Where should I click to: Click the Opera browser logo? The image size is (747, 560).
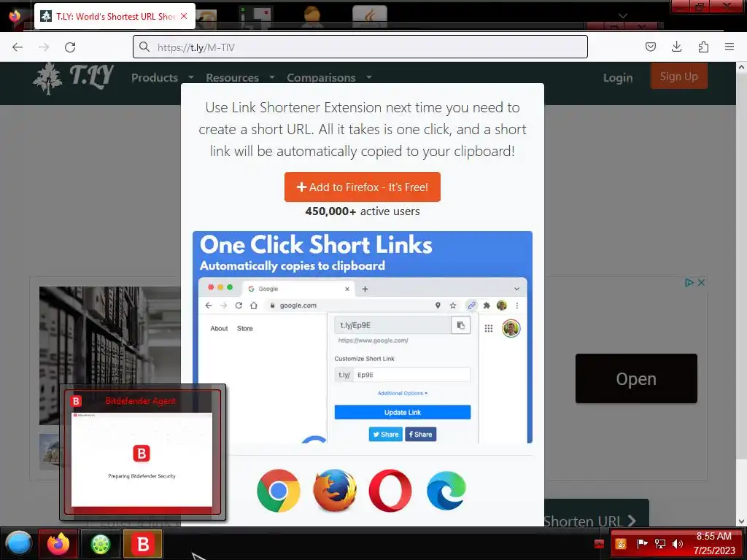[390, 491]
